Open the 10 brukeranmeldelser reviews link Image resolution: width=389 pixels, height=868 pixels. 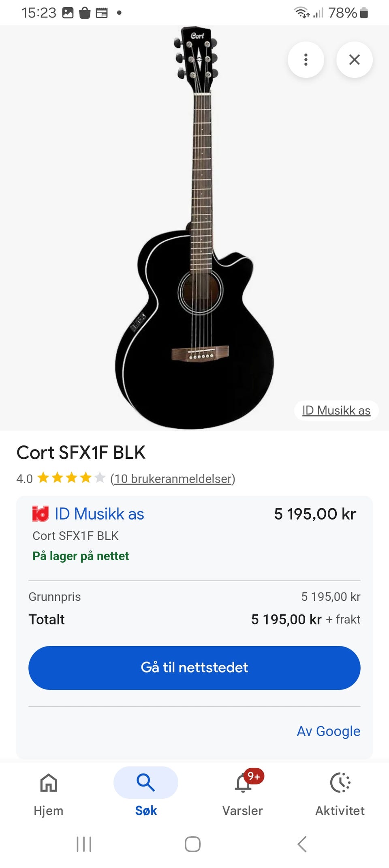point(173,479)
